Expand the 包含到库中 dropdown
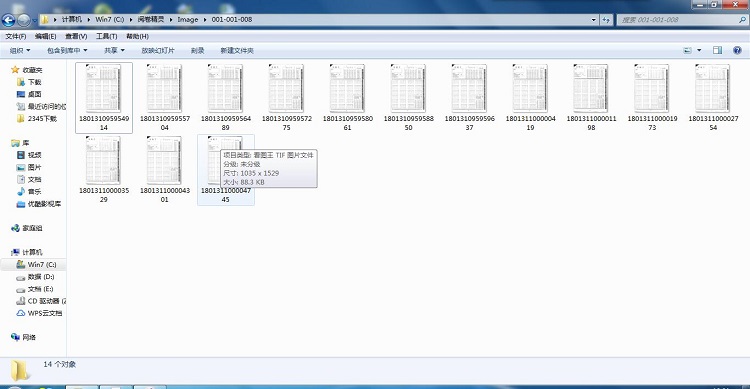This screenshot has width=750, height=389. pos(67,50)
